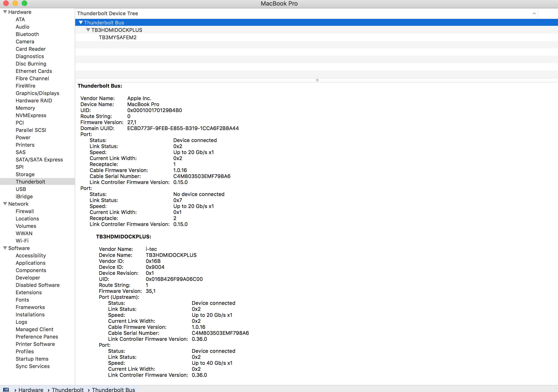
Task: Open Firewall under Network
Action: 25,211
